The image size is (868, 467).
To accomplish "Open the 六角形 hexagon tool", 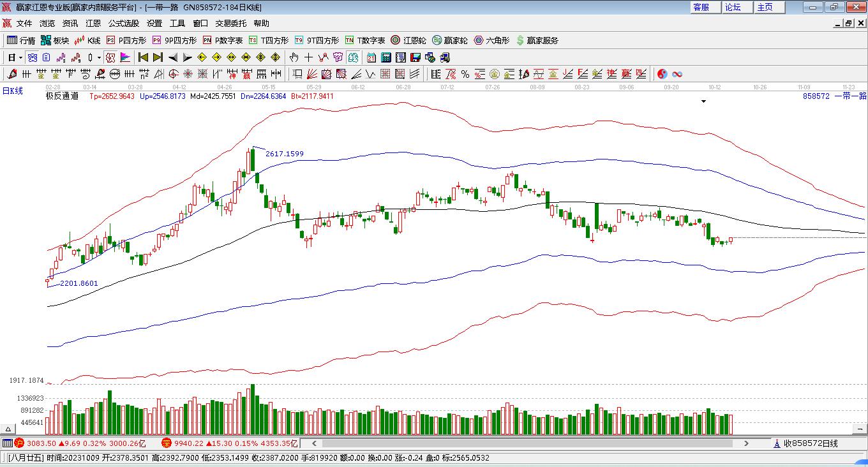I will [x=491, y=40].
